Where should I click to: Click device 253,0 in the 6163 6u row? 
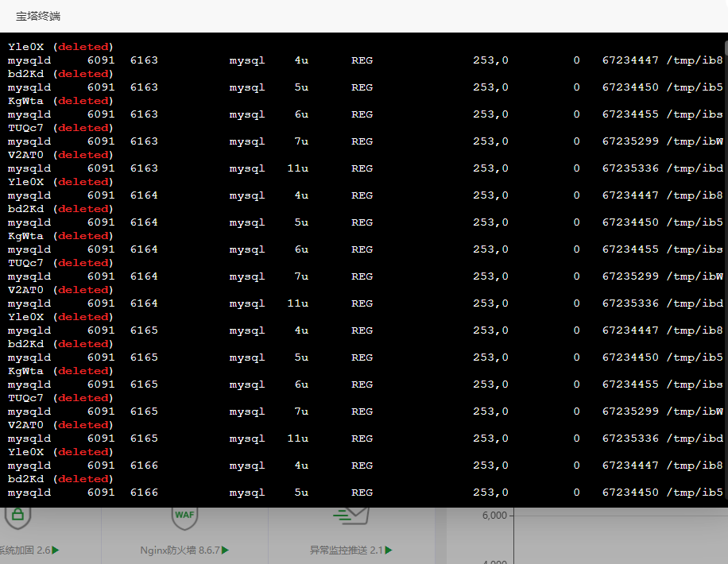(x=490, y=114)
